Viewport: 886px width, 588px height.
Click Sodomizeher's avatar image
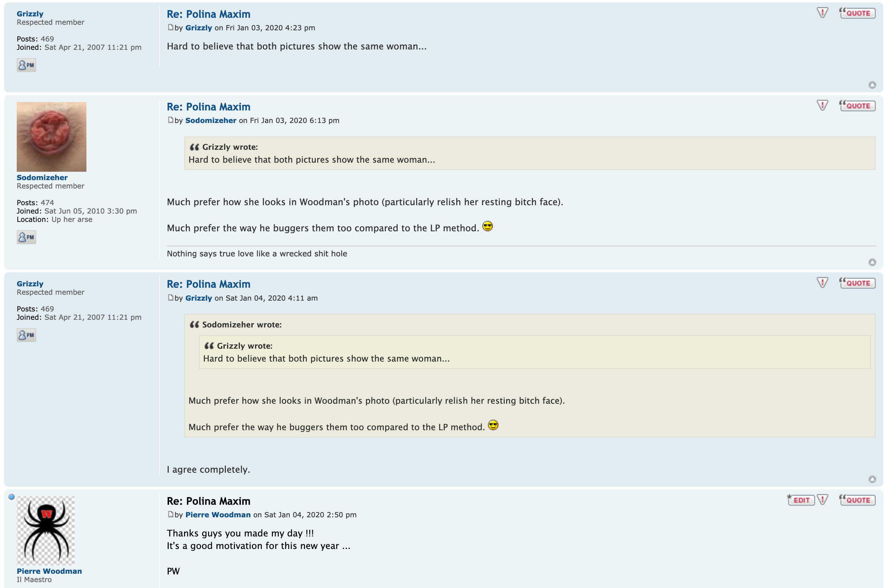pyautogui.click(x=51, y=137)
